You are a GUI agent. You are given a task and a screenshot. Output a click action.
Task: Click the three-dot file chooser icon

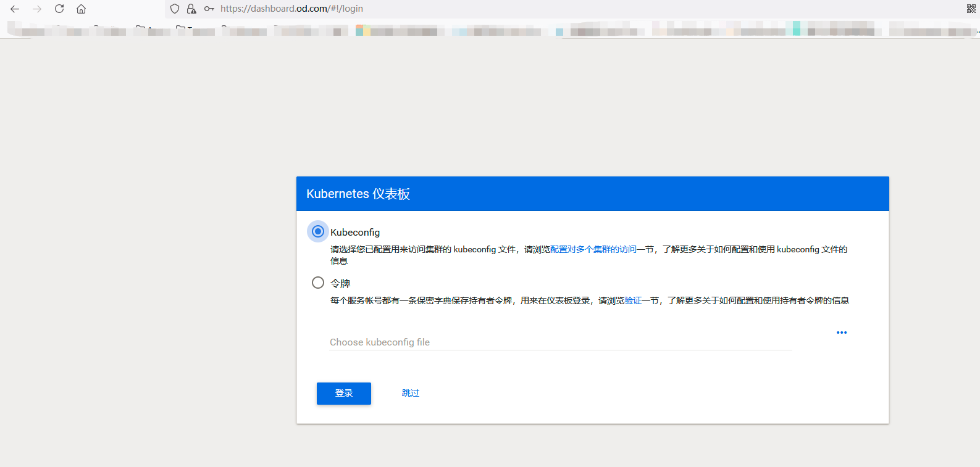(x=842, y=333)
